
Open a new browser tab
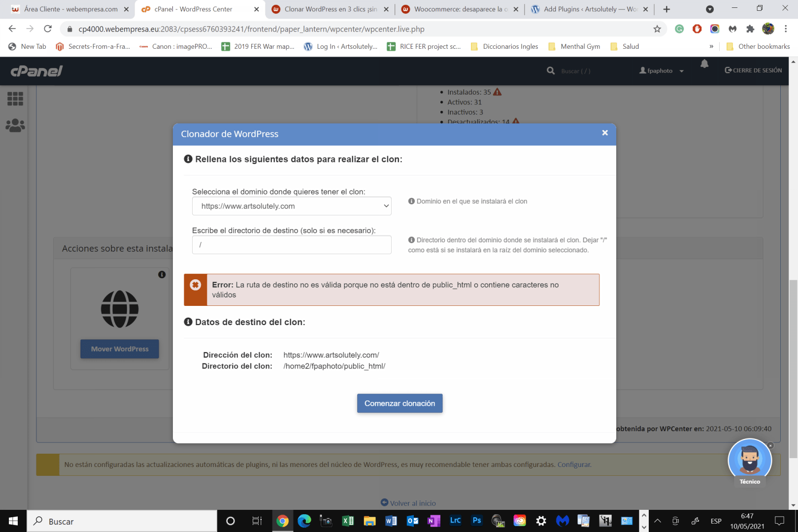pyautogui.click(x=666, y=9)
